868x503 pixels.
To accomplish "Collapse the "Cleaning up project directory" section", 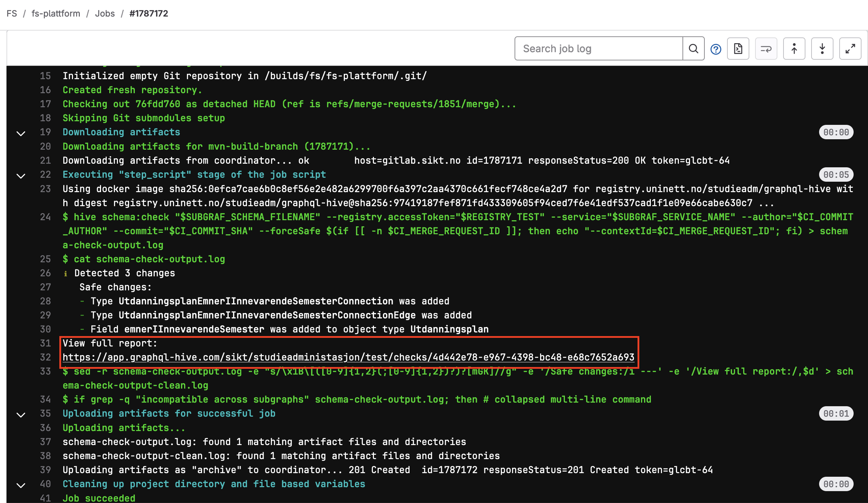I will click(21, 485).
